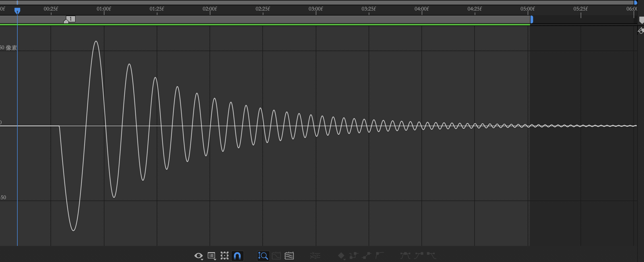The height and width of the screenshot is (262, 644).
Task: Open the Edit selected keyframes diamond menu
Action: pos(341,256)
